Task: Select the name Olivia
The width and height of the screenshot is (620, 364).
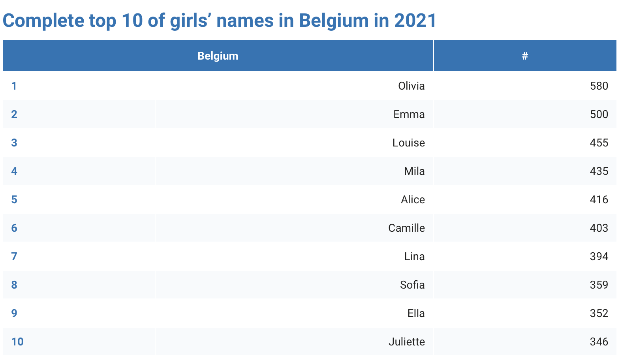Action: (411, 86)
